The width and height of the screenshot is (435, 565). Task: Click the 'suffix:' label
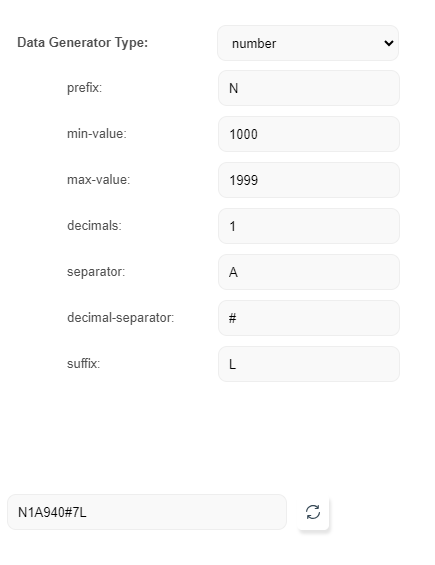84,363
